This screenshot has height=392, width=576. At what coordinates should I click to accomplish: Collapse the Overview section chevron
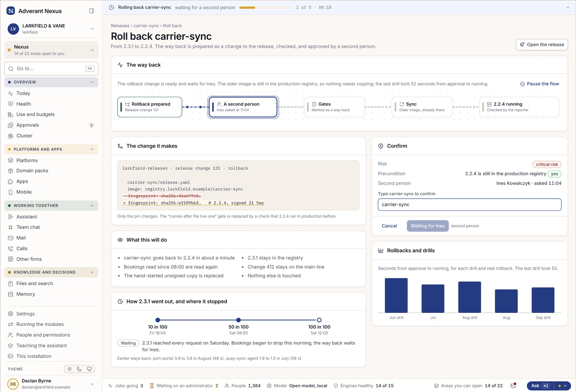[92, 82]
